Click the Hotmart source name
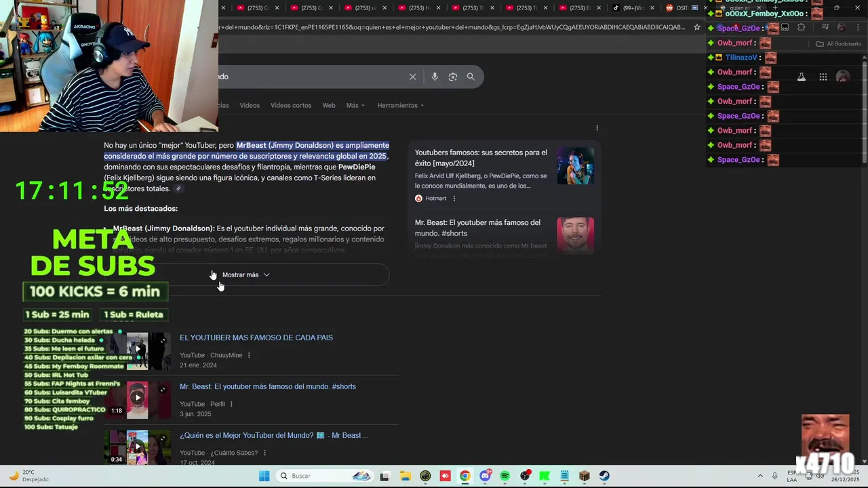 tap(436, 199)
